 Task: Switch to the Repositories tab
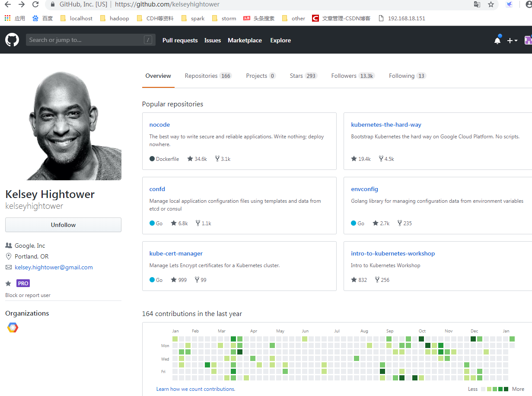[208, 76]
